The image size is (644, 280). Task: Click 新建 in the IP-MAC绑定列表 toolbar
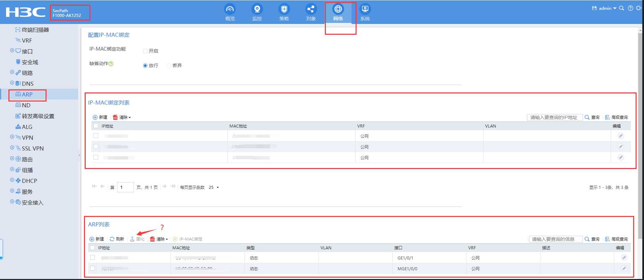tap(100, 117)
